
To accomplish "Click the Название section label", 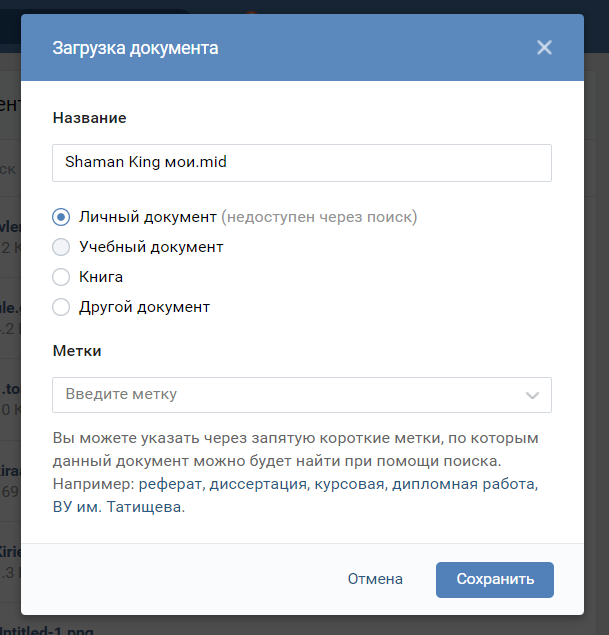I will 89,118.
